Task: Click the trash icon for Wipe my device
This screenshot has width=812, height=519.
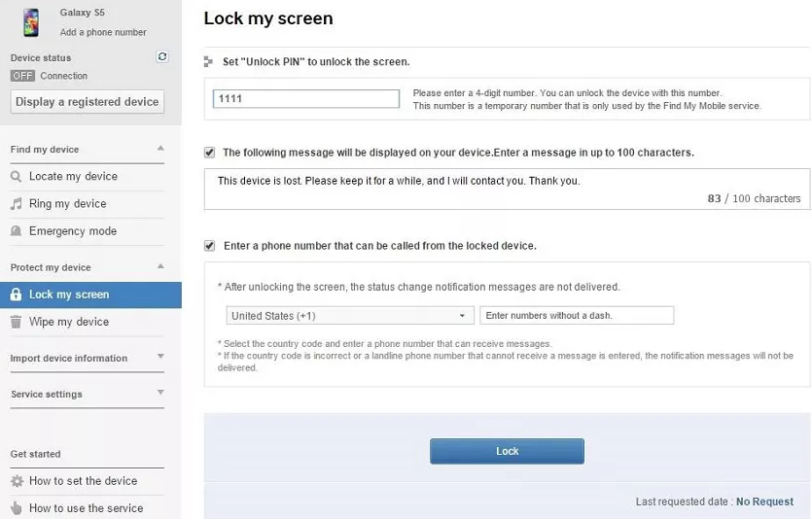Action: [17, 322]
